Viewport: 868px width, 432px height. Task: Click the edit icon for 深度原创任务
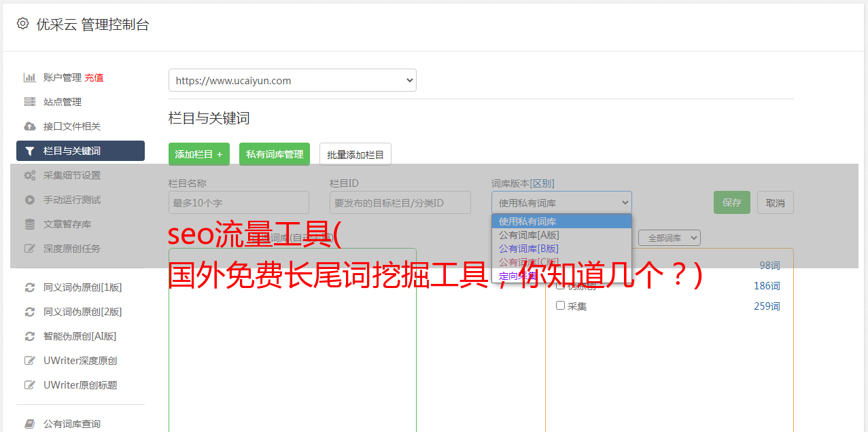point(29,249)
